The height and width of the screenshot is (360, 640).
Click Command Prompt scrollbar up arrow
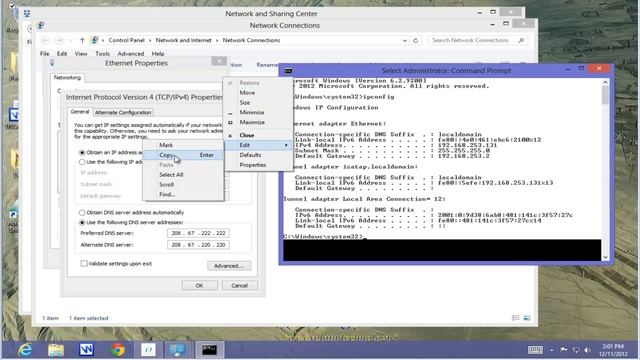click(605, 82)
